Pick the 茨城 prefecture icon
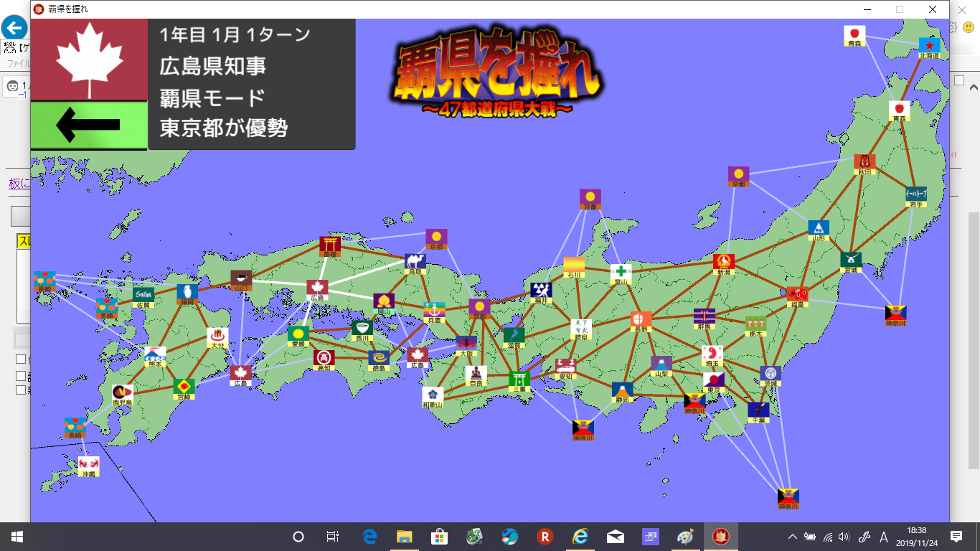This screenshot has height=551, width=980. (x=771, y=377)
